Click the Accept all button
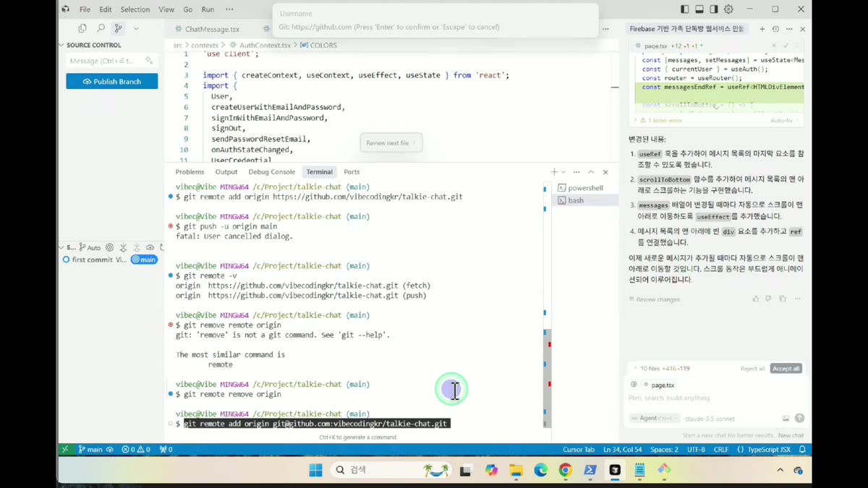Image resolution: width=868 pixels, height=488 pixels. coord(786,369)
